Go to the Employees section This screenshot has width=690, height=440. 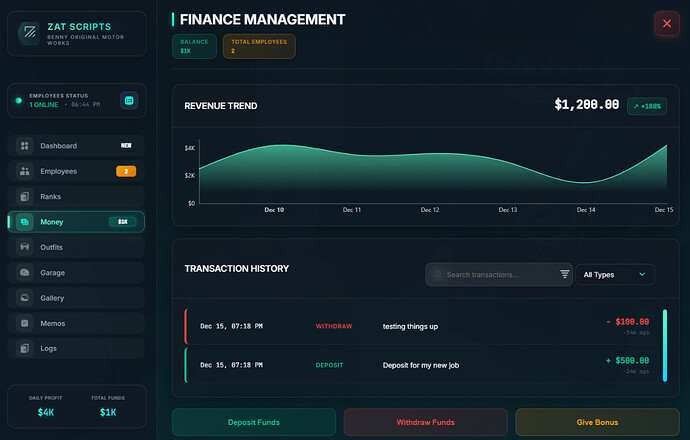click(x=76, y=171)
